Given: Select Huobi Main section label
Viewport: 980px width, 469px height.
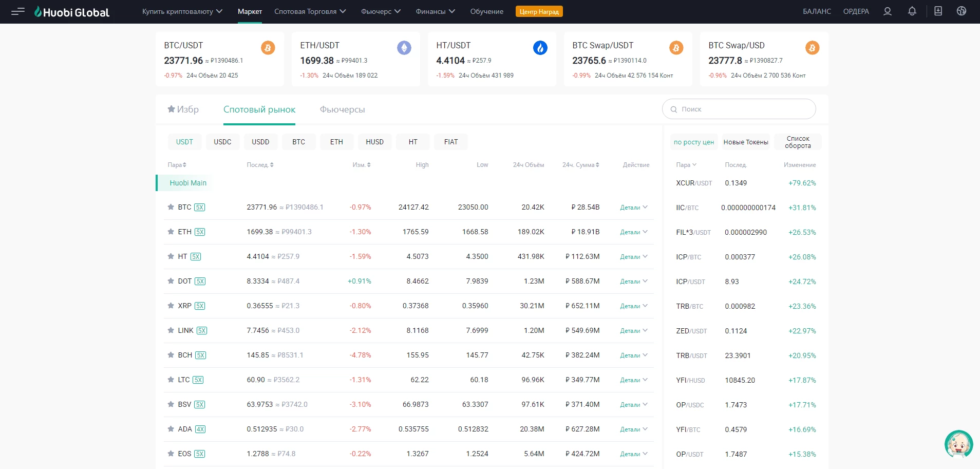Looking at the screenshot, I should tap(188, 183).
